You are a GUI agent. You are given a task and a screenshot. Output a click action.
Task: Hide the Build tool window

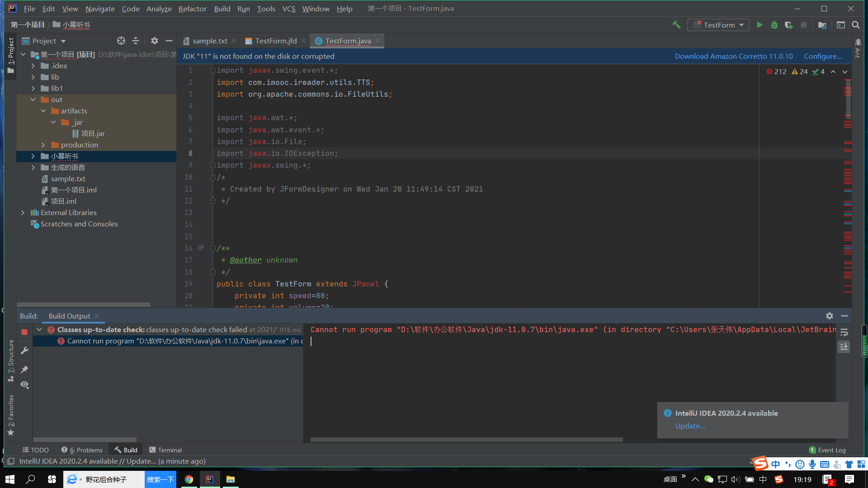coord(844,316)
